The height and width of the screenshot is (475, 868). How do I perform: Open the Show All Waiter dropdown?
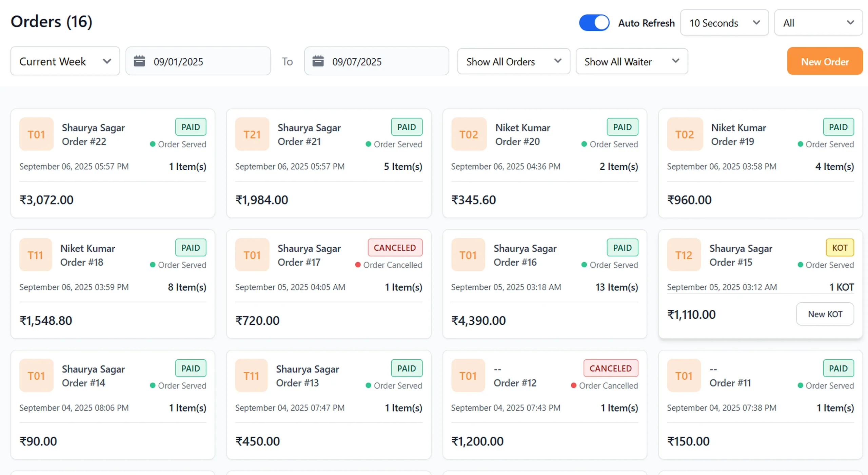[631, 61]
